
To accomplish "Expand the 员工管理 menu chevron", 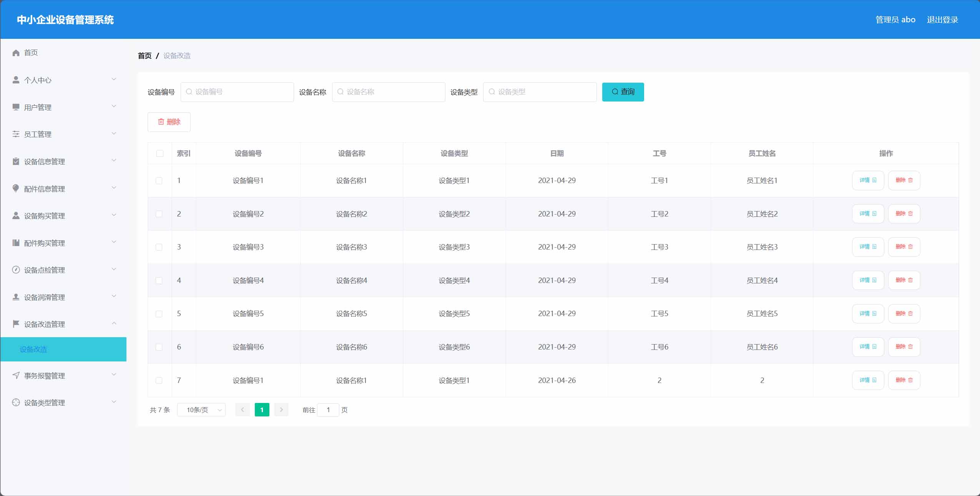I will point(114,133).
